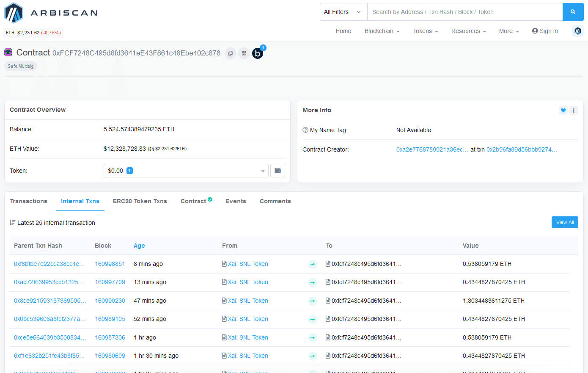Toggle Age column time format
Screen dimensions: 588x373
pos(139,246)
